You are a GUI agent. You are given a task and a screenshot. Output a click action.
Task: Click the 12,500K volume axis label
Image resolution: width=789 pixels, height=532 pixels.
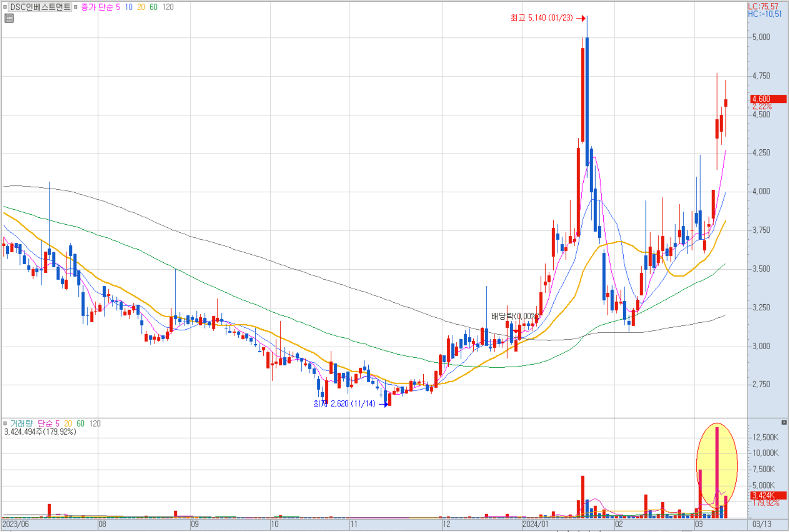(x=766, y=438)
